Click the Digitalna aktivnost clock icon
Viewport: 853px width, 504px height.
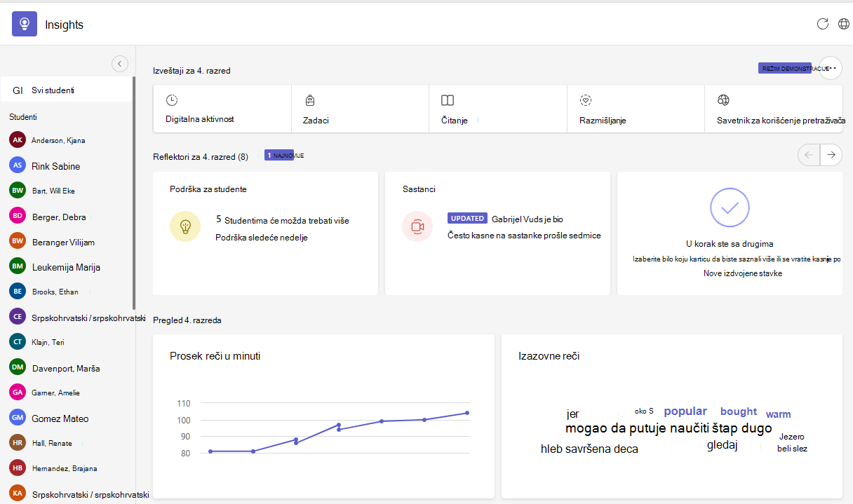[x=172, y=100]
